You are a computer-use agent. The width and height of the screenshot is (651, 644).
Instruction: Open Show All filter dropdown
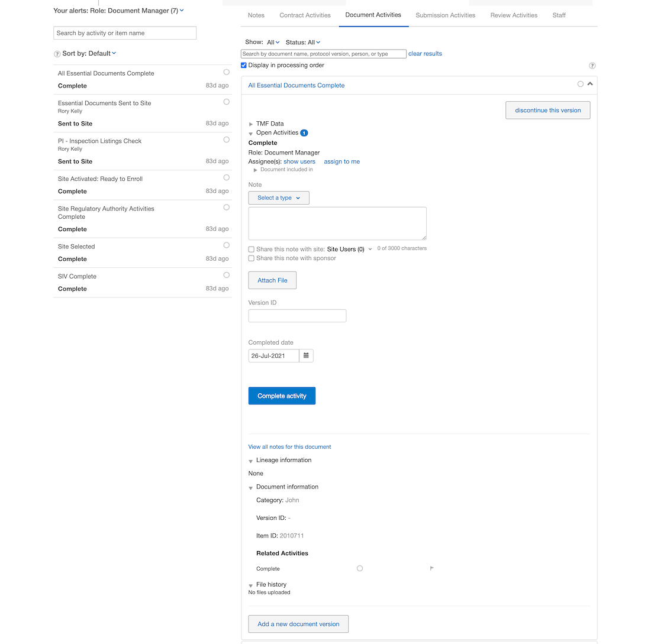click(273, 43)
